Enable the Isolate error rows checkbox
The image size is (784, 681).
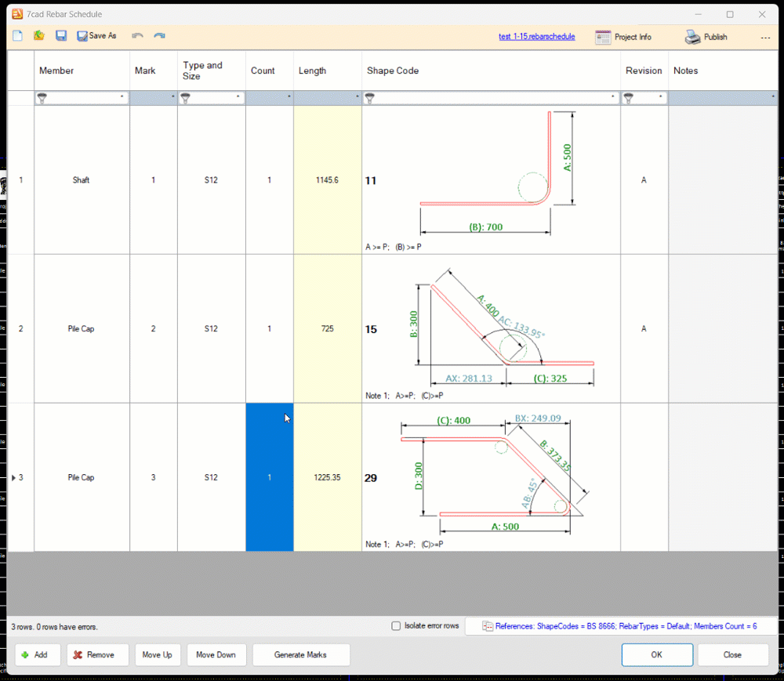tap(396, 626)
